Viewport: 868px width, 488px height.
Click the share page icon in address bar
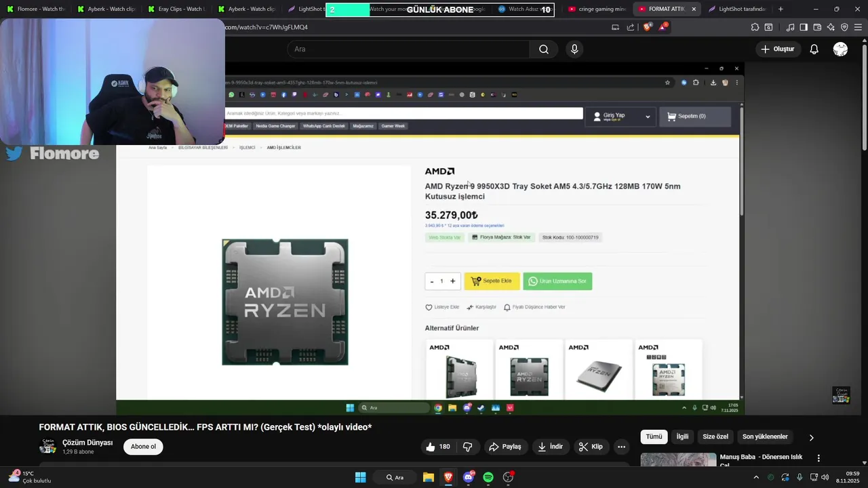point(631,27)
